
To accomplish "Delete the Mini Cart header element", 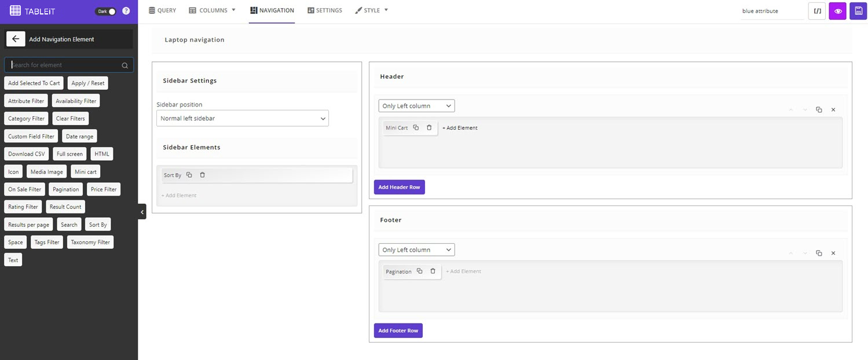I will point(429,128).
